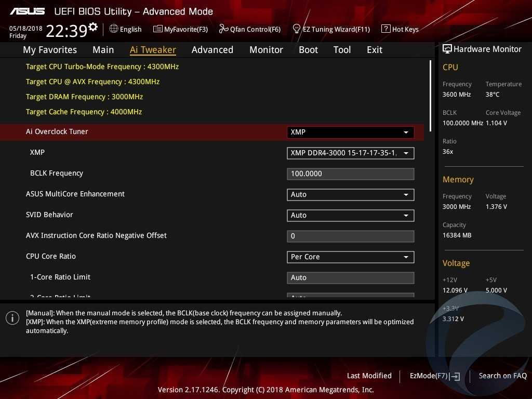Open ASUS MultiCore Enhancement dropdown
The image size is (532, 399).
350,194
